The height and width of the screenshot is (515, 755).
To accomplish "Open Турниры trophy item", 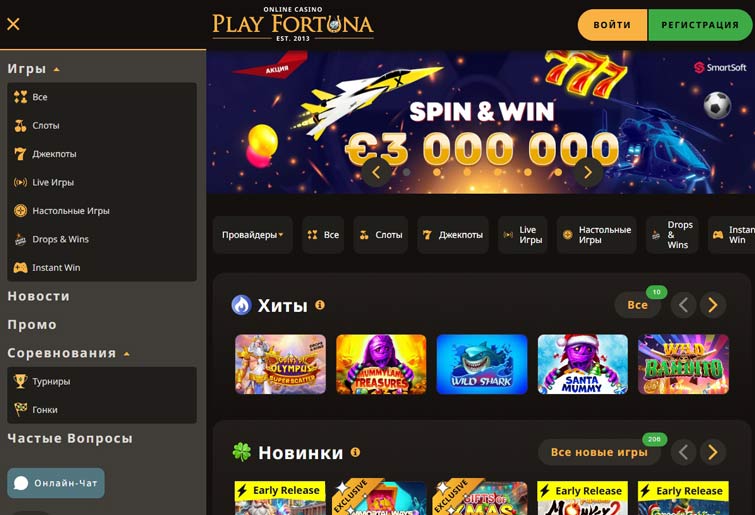I will click(102, 381).
